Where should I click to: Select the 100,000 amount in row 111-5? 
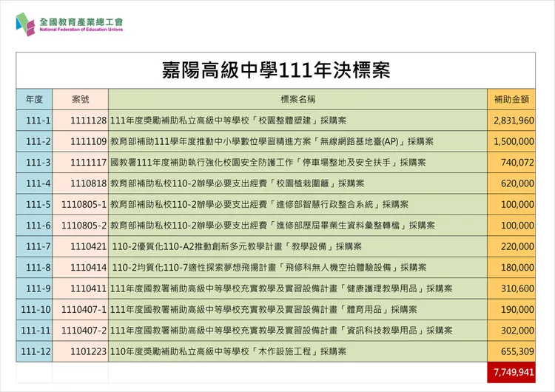[511, 204]
